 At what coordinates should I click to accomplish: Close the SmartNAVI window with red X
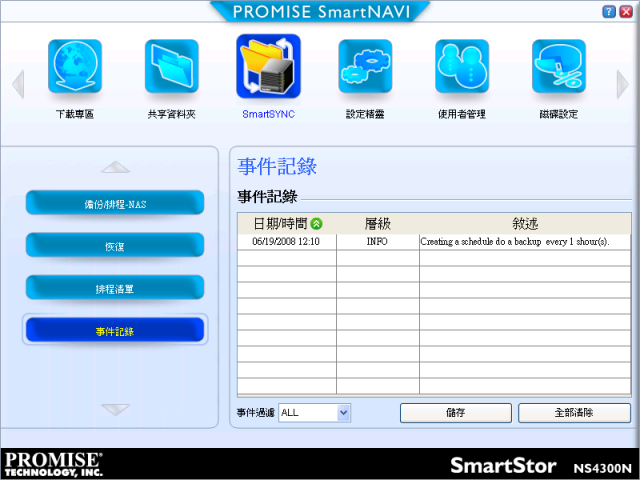click(626, 11)
